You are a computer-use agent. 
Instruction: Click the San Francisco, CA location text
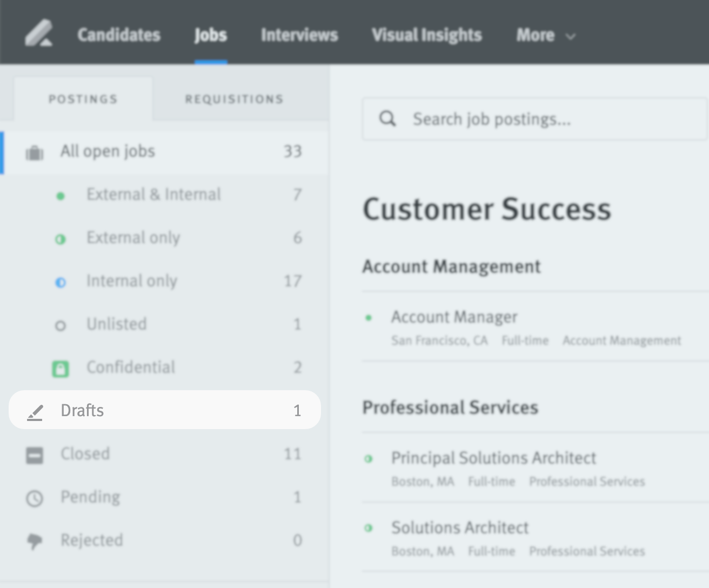click(x=439, y=340)
